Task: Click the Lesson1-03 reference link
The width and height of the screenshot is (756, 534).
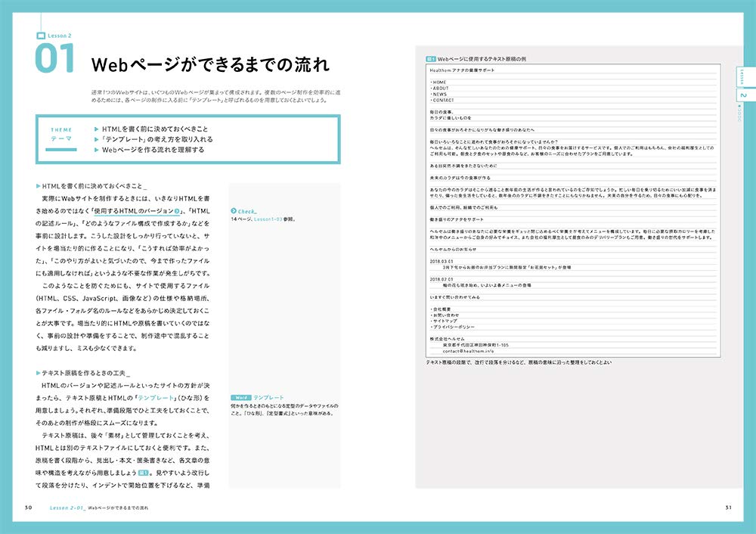Action: tap(268, 219)
